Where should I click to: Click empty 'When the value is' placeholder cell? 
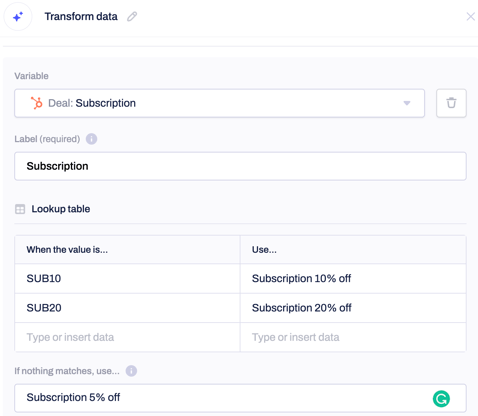127,337
